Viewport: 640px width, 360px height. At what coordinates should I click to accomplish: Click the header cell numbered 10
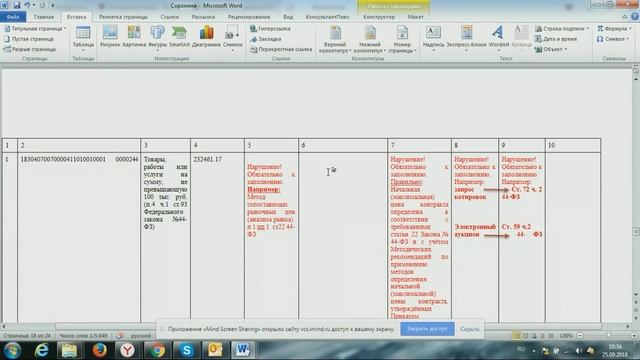[573, 145]
